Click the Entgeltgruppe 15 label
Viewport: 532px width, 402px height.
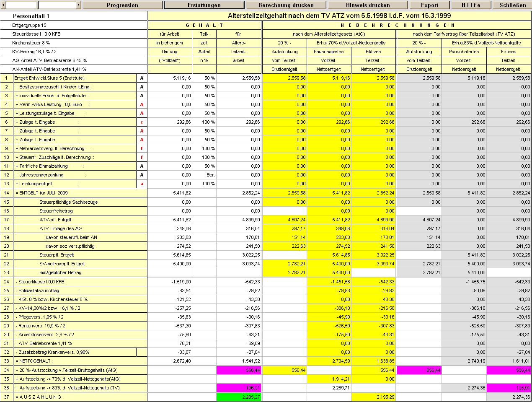click(x=29, y=25)
